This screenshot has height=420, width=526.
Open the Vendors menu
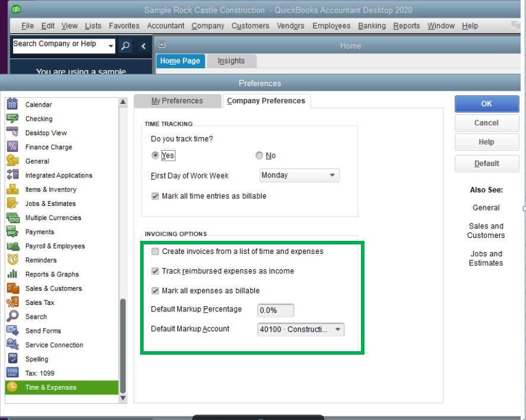click(x=290, y=26)
